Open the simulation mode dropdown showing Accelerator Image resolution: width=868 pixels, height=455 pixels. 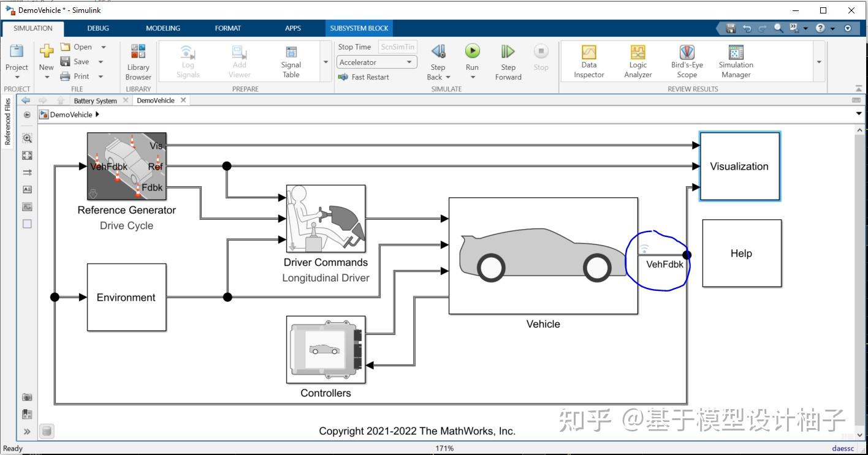[409, 62]
